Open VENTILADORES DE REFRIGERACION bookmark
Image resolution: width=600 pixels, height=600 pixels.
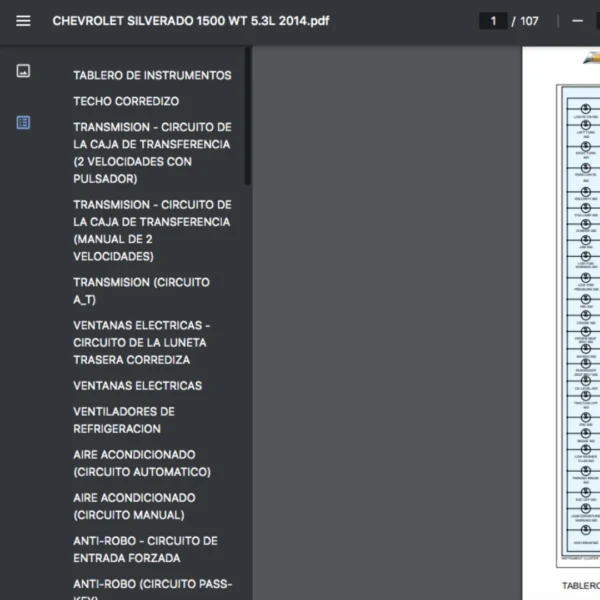tap(124, 420)
